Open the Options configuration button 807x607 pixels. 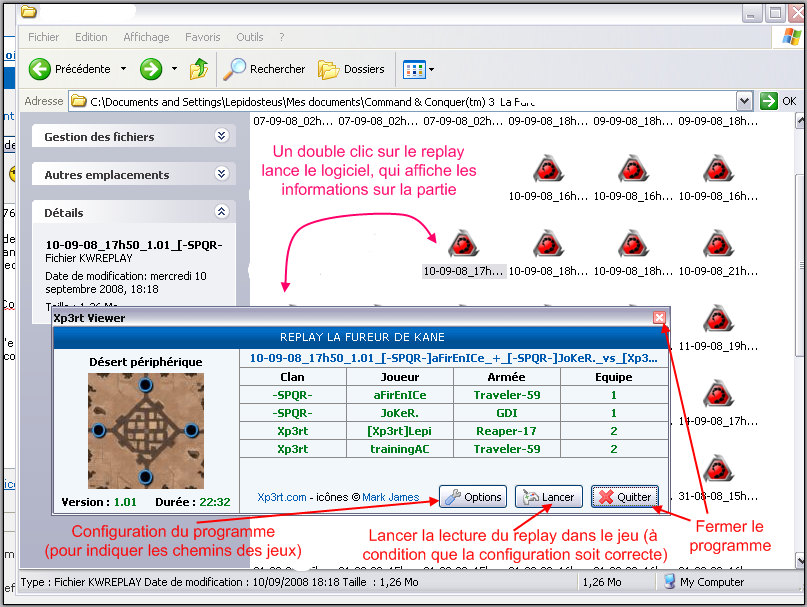click(473, 497)
